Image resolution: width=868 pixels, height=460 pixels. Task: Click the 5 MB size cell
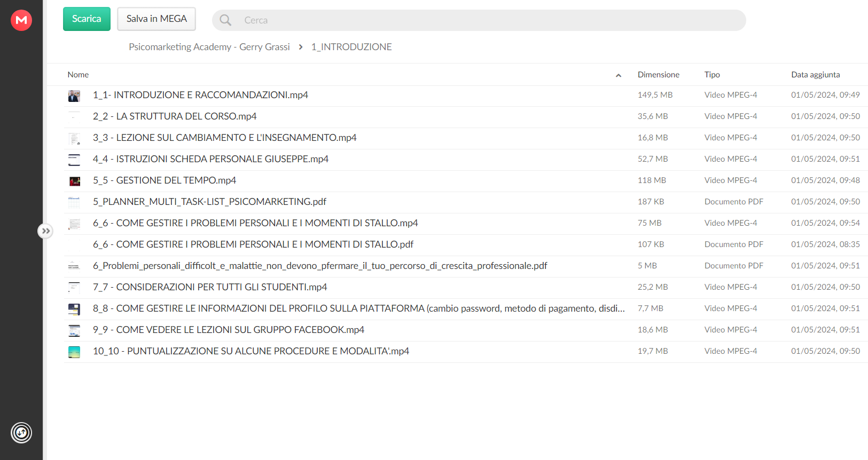pos(647,266)
